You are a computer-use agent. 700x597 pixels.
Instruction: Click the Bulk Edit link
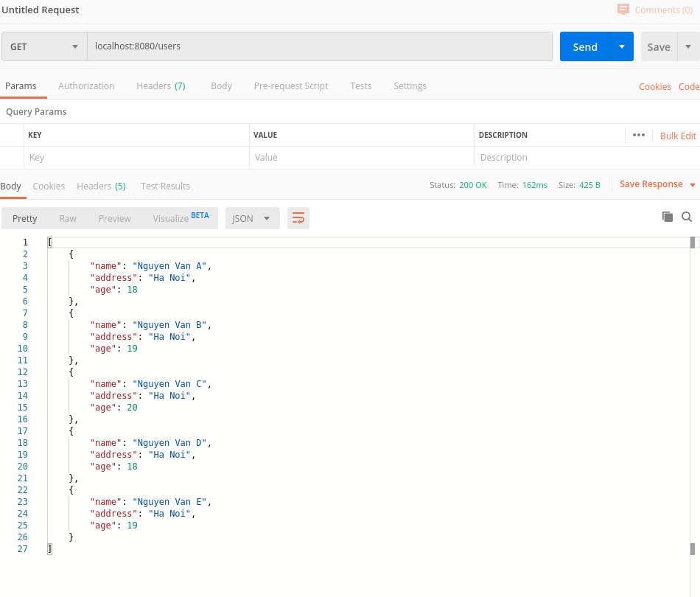click(x=678, y=136)
